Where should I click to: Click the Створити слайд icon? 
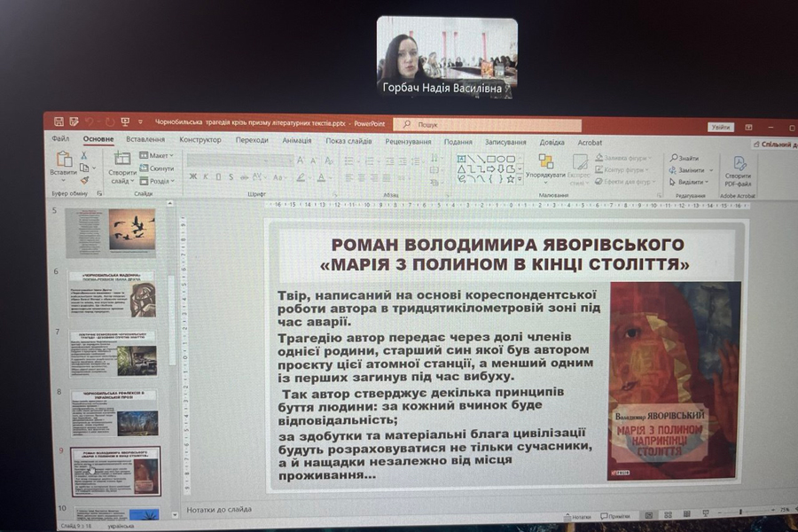pyautogui.click(x=122, y=159)
